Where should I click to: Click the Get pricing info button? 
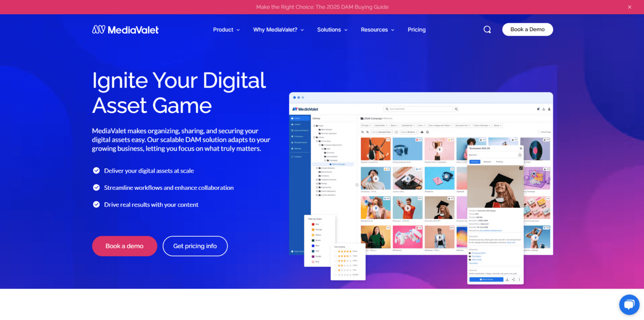195,246
